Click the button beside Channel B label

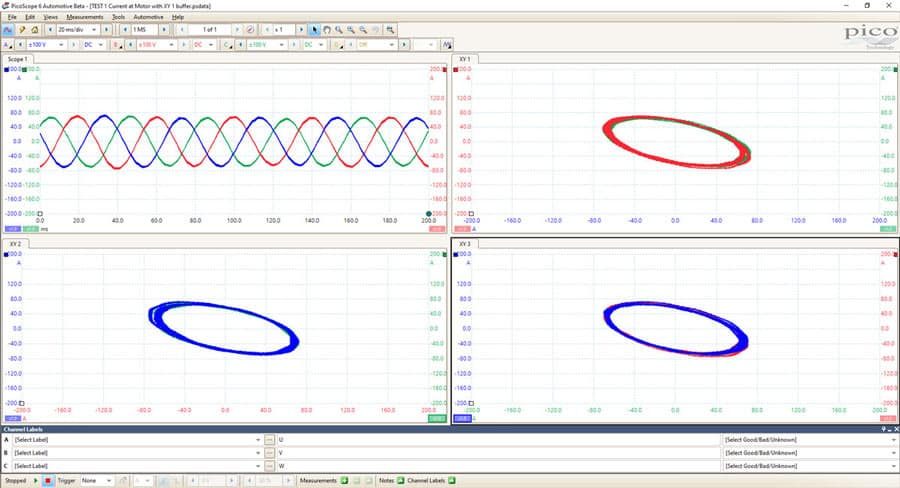click(x=269, y=453)
